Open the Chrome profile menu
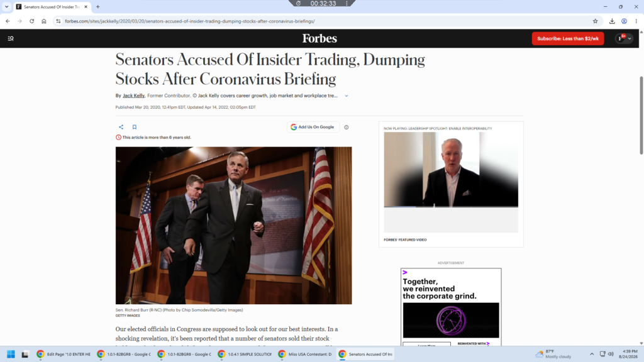Image resolution: width=644 pixels, height=362 pixels. click(624, 21)
